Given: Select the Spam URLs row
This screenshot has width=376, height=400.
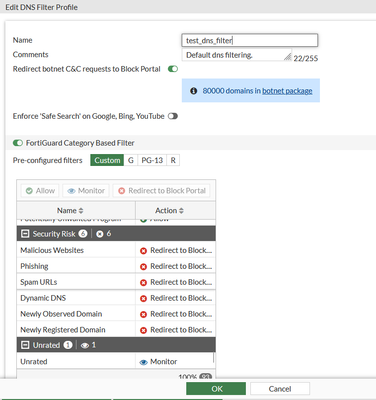Looking at the screenshot, I should (x=116, y=282).
